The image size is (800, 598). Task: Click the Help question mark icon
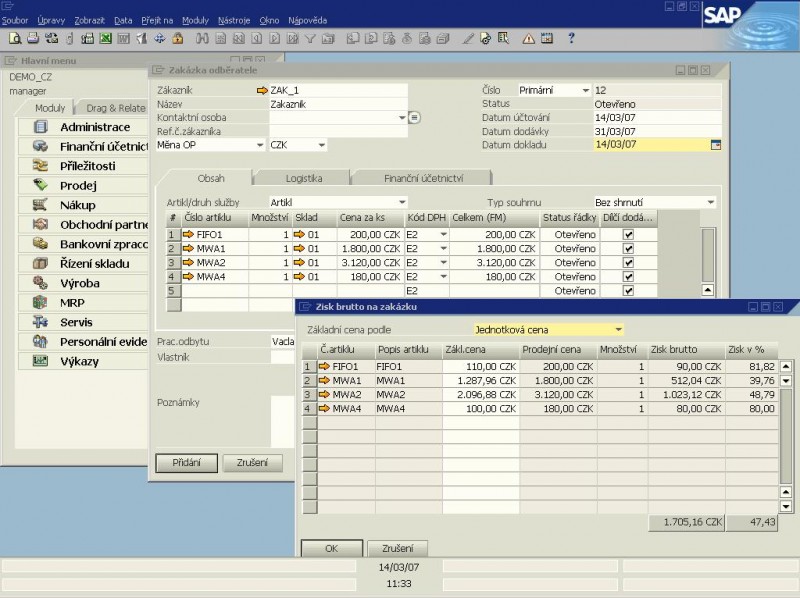click(x=571, y=39)
